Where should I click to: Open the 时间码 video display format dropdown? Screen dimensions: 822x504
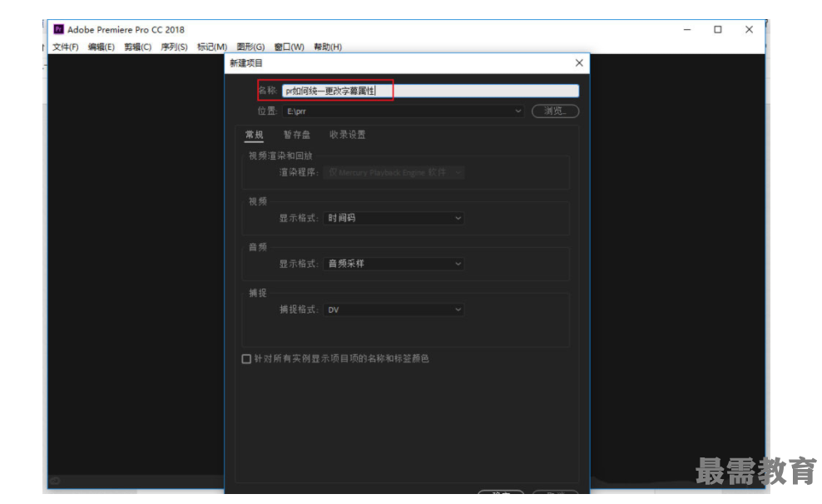point(393,218)
